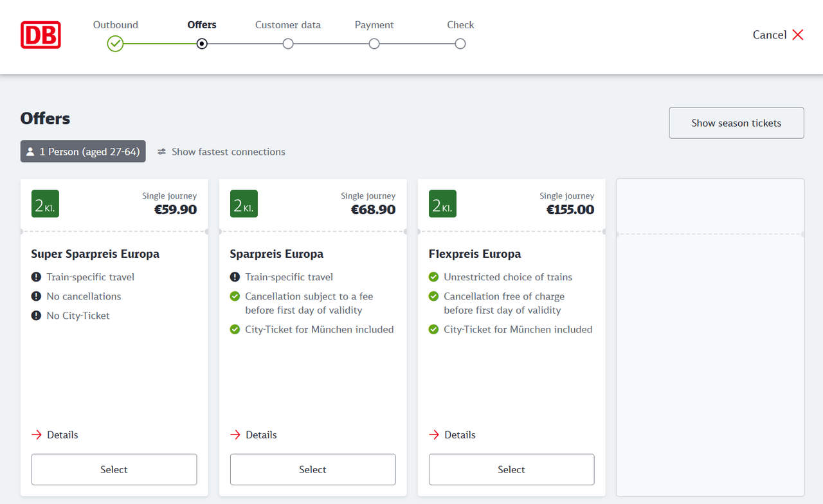Click the No cancellations text
Screen dimensions: 823x504
coord(84,296)
